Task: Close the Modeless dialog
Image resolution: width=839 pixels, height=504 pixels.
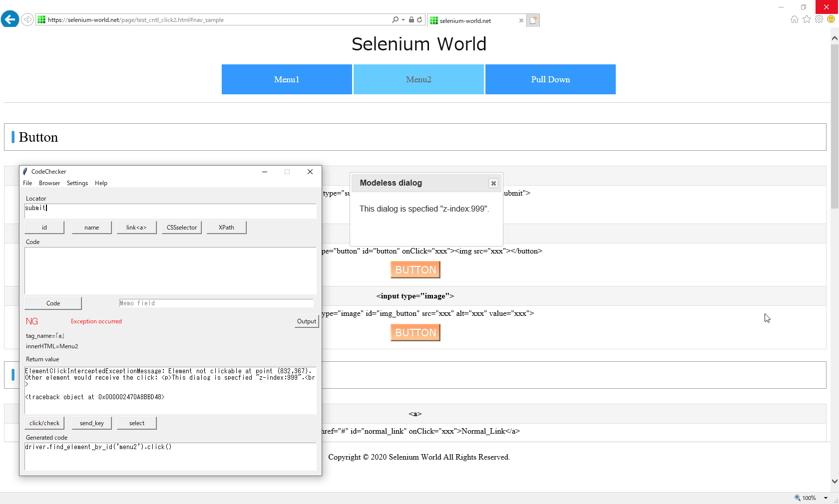Action: pos(493,183)
